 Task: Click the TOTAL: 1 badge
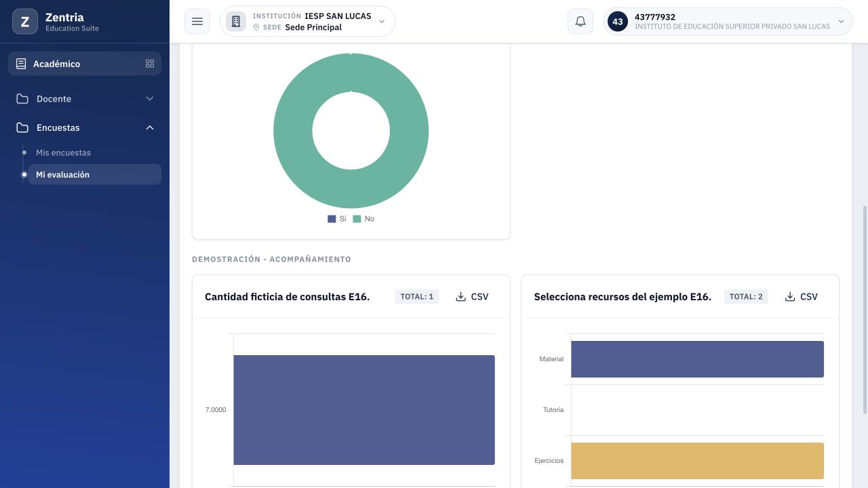(417, 297)
